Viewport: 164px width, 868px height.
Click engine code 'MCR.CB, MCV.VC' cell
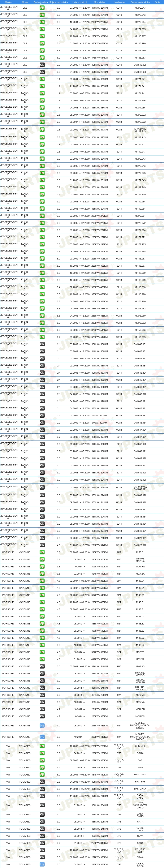(x=140, y=674)
